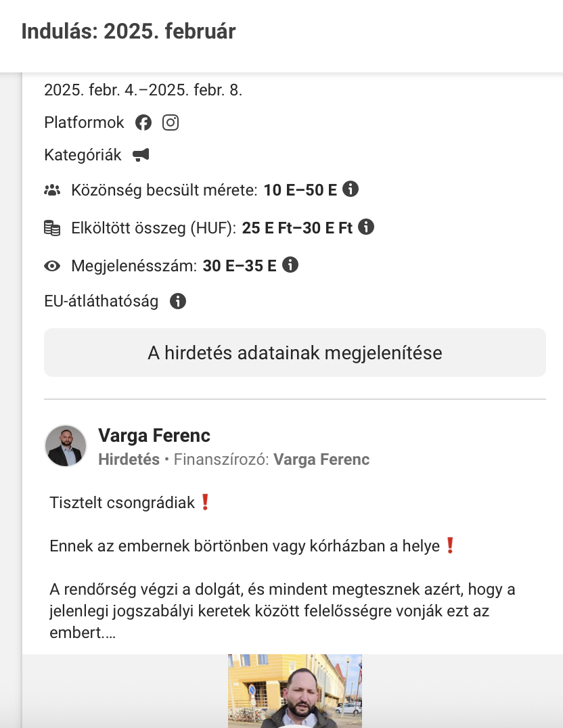Click the Instagram platform icon
Viewport: 563px width, 728px height.
click(x=171, y=122)
